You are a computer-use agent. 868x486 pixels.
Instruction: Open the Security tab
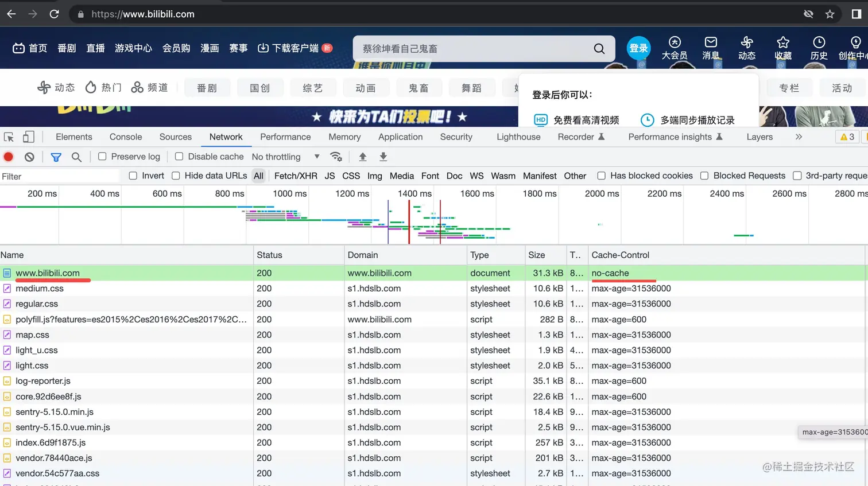(456, 137)
